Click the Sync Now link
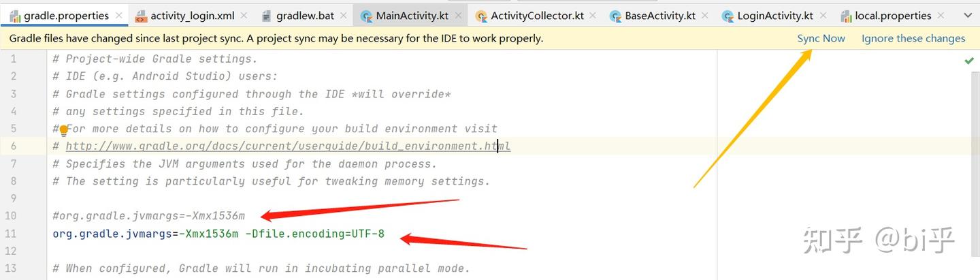 [x=821, y=39]
